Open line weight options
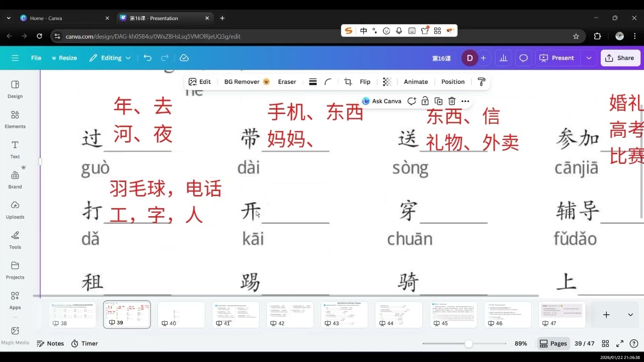The image size is (644, 362). click(313, 82)
